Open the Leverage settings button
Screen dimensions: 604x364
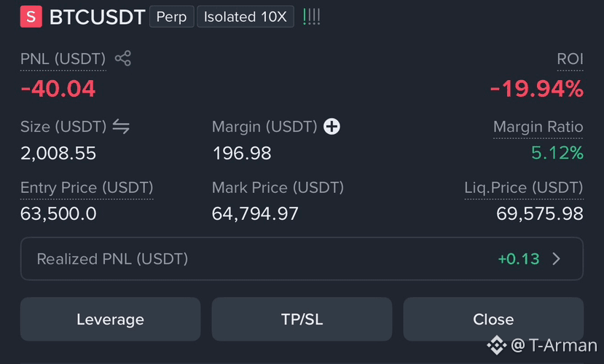(111, 319)
